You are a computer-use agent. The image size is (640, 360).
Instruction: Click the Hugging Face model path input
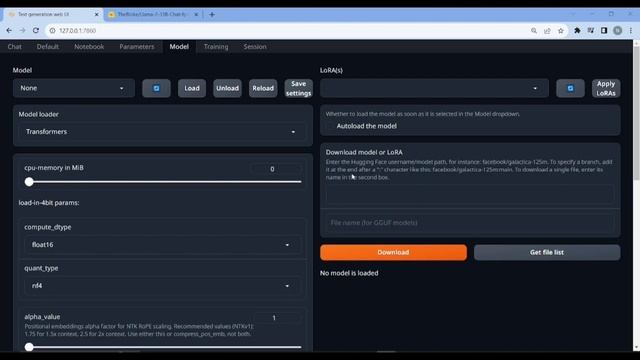470,194
